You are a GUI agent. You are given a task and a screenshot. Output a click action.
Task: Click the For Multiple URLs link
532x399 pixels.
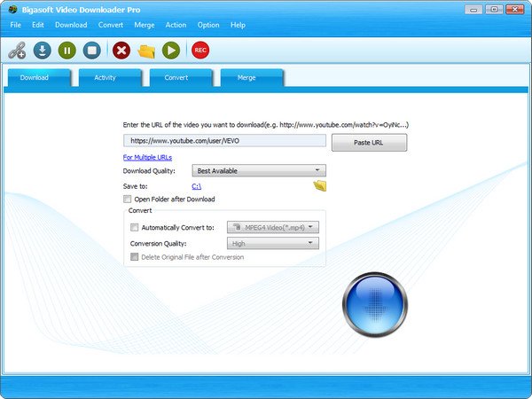click(147, 158)
